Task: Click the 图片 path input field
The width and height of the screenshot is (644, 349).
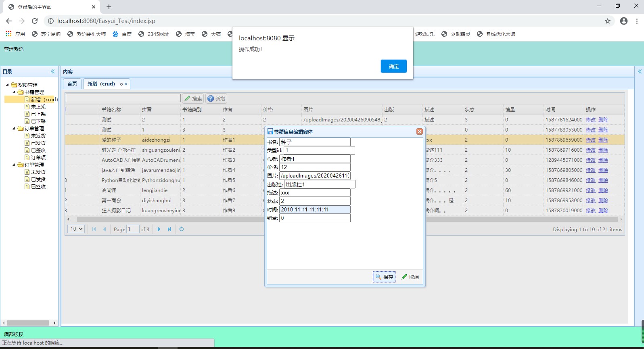Action: [x=315, y=176]
